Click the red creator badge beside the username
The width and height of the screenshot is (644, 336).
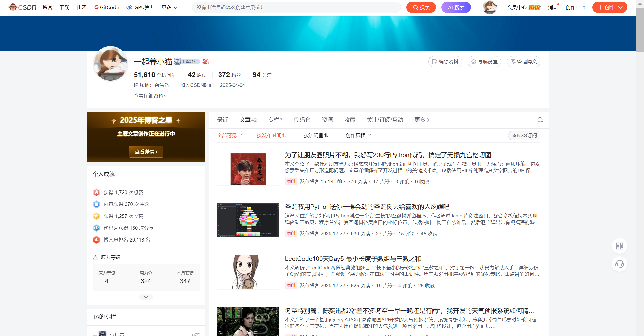point(206,61)
